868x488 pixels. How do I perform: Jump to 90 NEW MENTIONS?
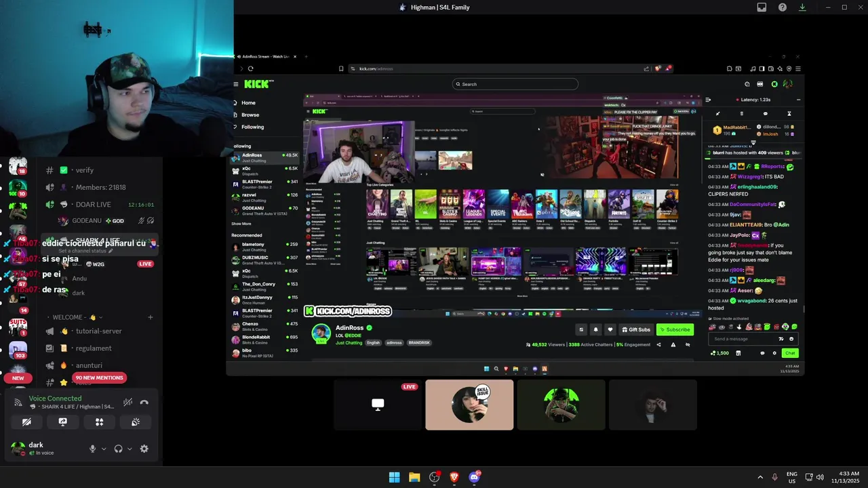click(100, 378)
